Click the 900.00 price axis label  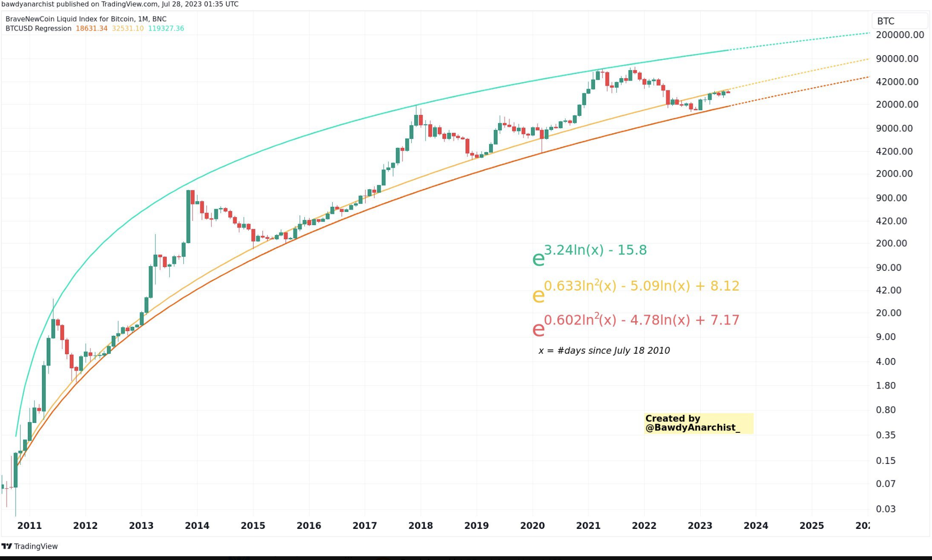(891, 198)
